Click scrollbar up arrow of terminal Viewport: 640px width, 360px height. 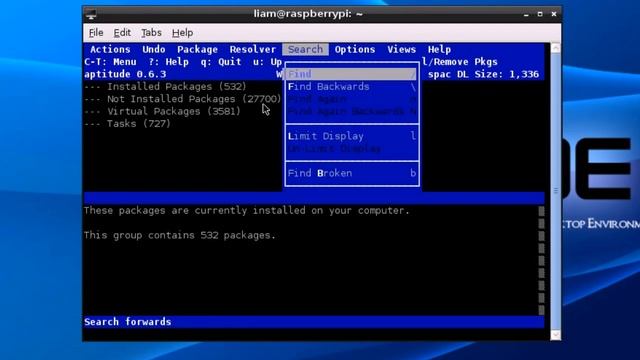[556, 48]
